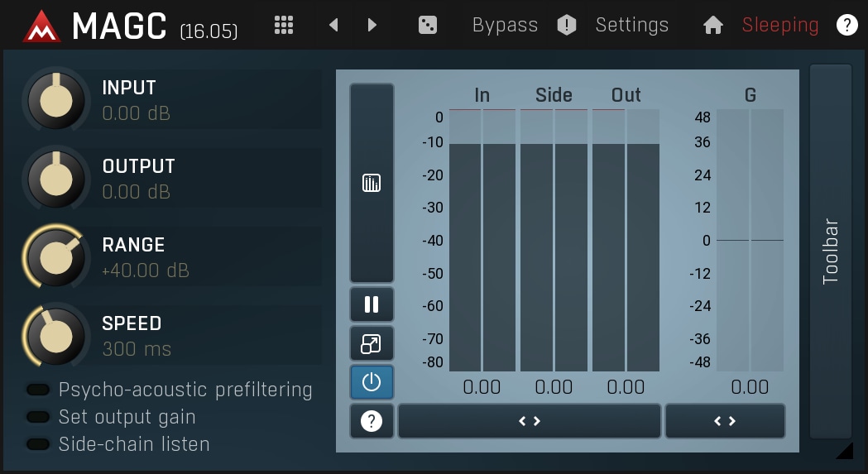
Task: Click the 0.00 value under In meter
Action: coord(482,386)
